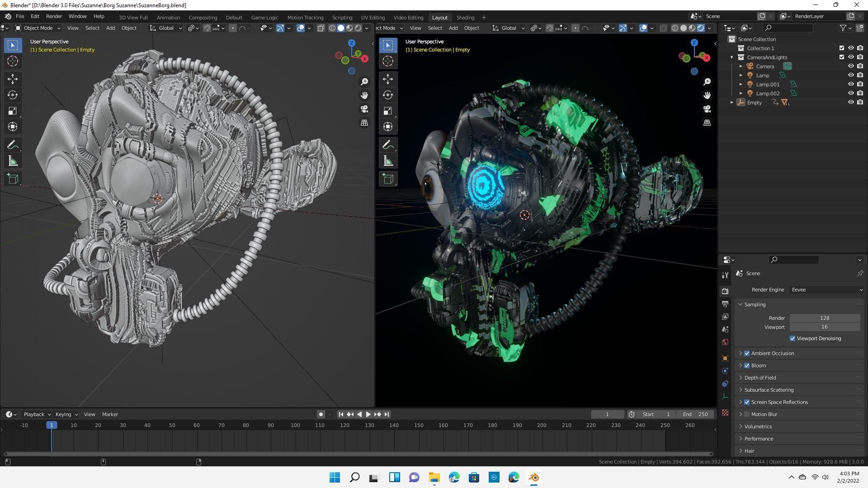Switch left viewport to material preview shading
The image size is (868, 488).
coord(349,28)
